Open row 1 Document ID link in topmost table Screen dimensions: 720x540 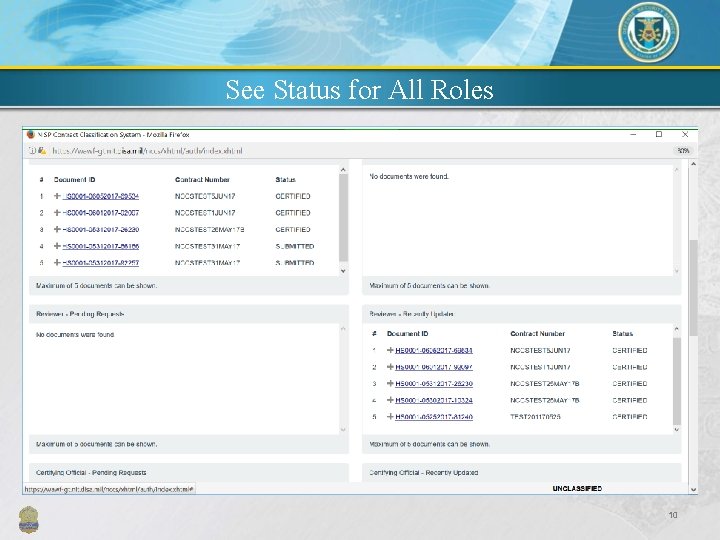coord(101,196)
